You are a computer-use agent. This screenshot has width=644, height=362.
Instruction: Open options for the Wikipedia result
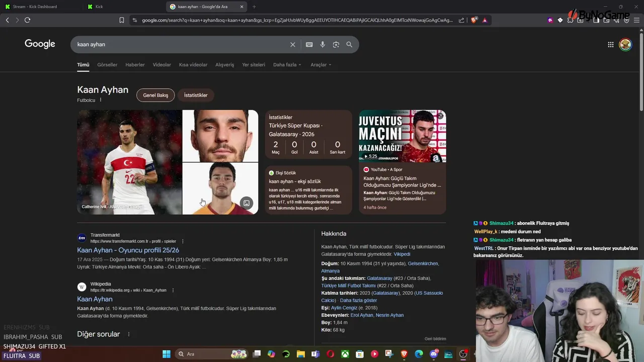click(173, 290)
